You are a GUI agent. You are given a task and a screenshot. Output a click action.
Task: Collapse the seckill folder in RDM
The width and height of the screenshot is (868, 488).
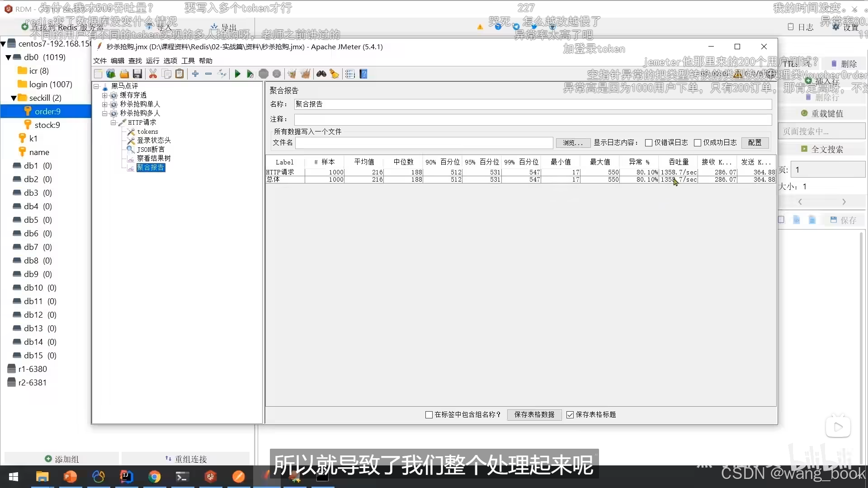tap(14, 98)
